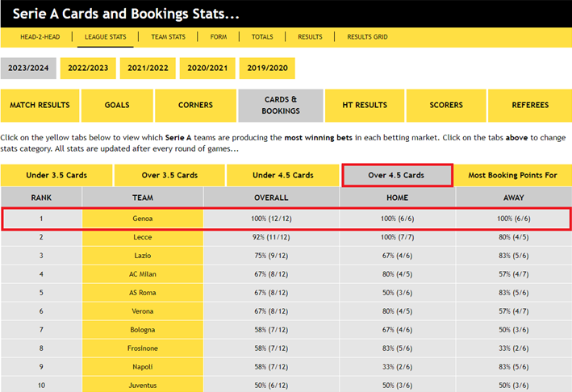Open the CORNERS category
Image resolution: width=572 pixels, height=392 pixels.
point(195,106)
